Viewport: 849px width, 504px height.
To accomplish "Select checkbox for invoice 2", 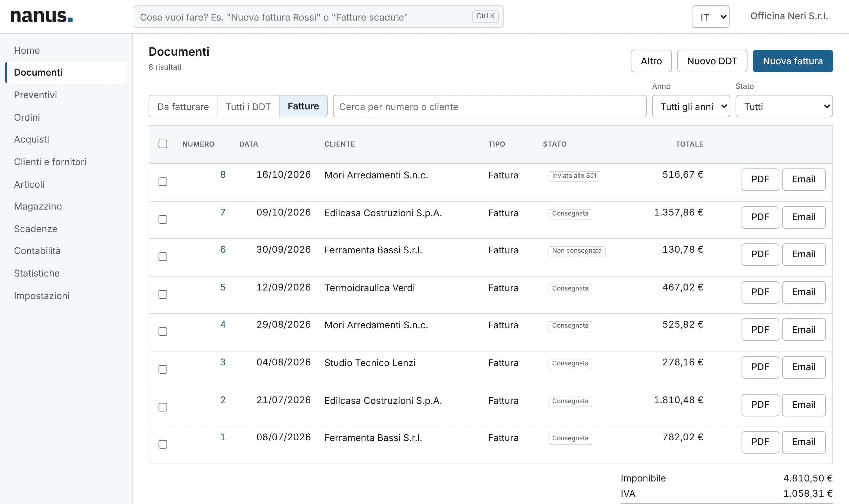I will [163, 407].
